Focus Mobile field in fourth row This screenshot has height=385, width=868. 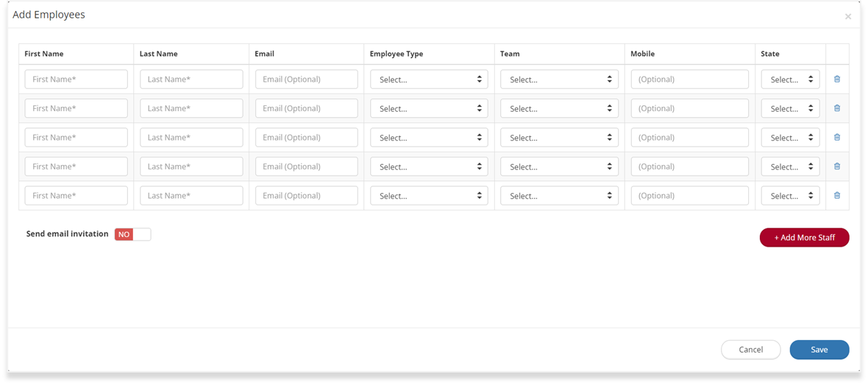click(x=690, y=166)
